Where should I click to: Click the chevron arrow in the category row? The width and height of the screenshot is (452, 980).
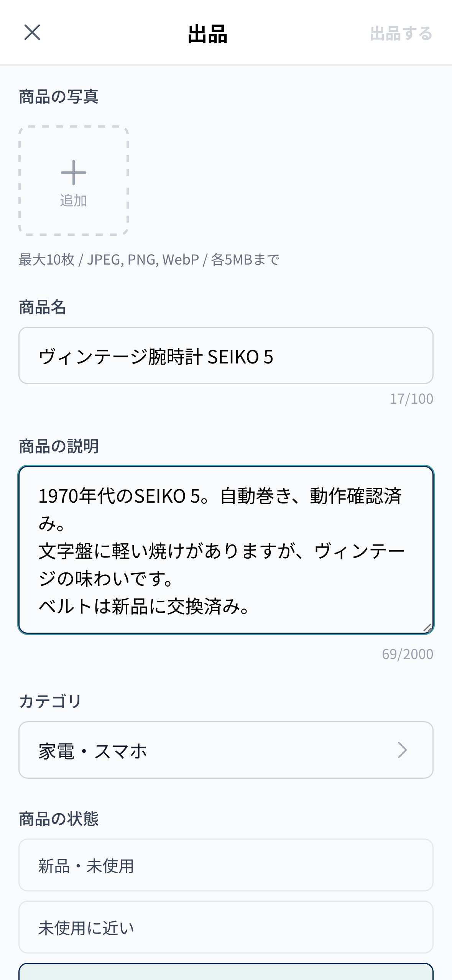[402, 750]
